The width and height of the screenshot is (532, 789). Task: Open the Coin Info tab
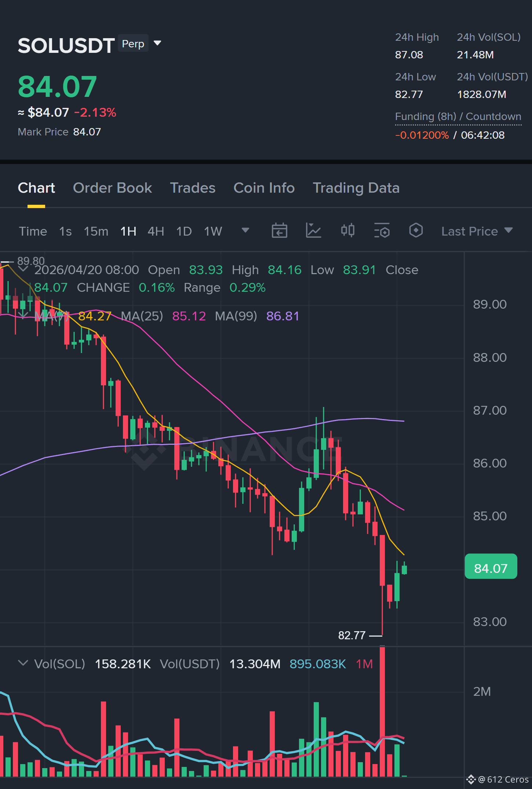pos(264,188)
